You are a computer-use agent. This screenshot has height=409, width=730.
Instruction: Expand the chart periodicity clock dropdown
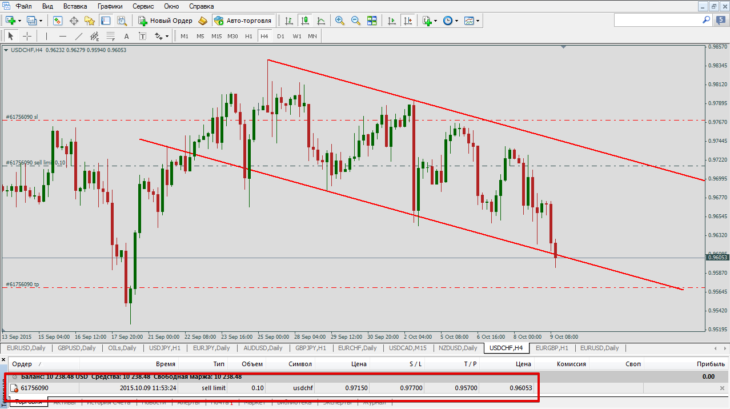tap(456, 21)
